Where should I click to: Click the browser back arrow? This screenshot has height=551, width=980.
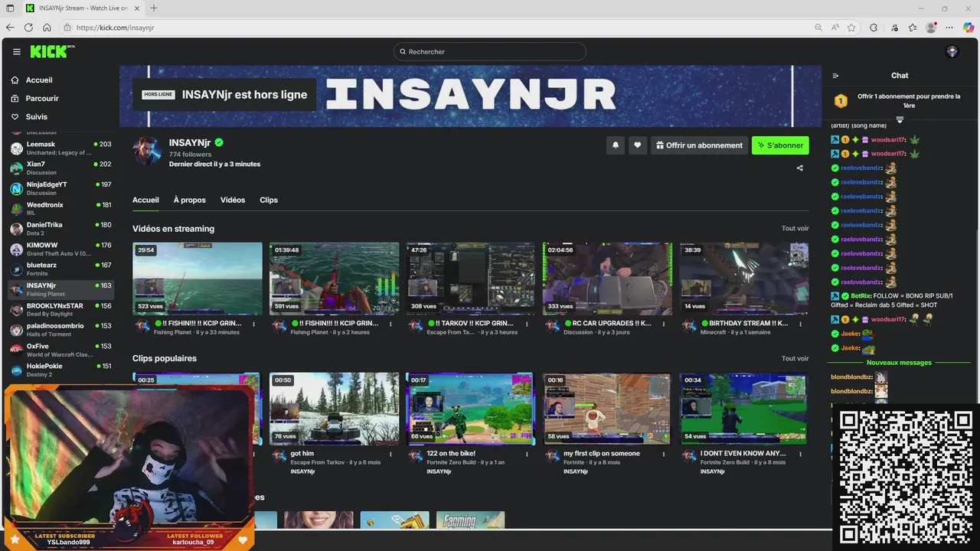pos(10,28)
